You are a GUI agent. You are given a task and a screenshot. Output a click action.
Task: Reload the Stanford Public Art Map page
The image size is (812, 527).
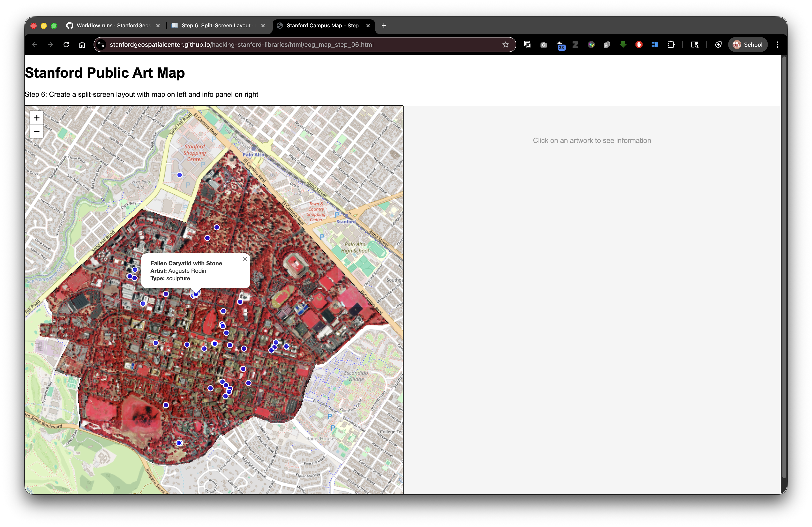pos(66,44)
